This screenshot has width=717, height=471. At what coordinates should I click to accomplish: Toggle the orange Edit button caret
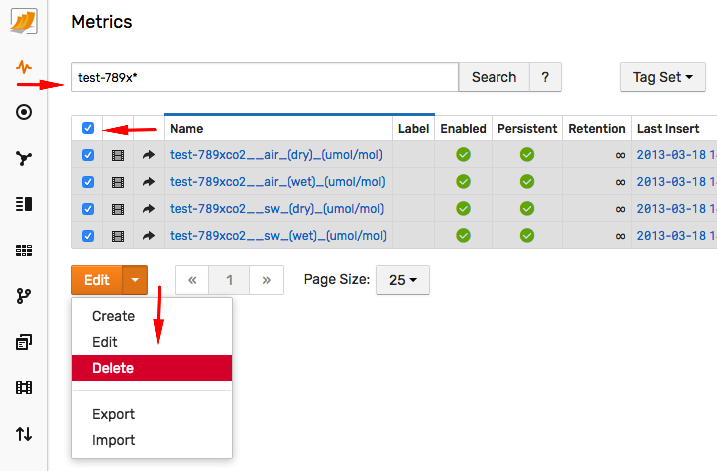[x=135, y=280]
